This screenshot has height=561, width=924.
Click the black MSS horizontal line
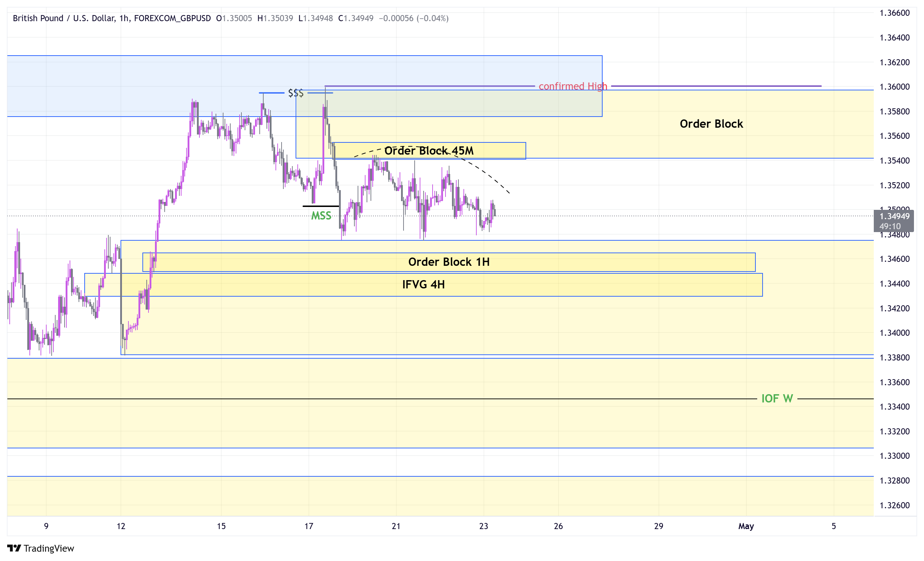pyautogui.click(x=321, y=206)
